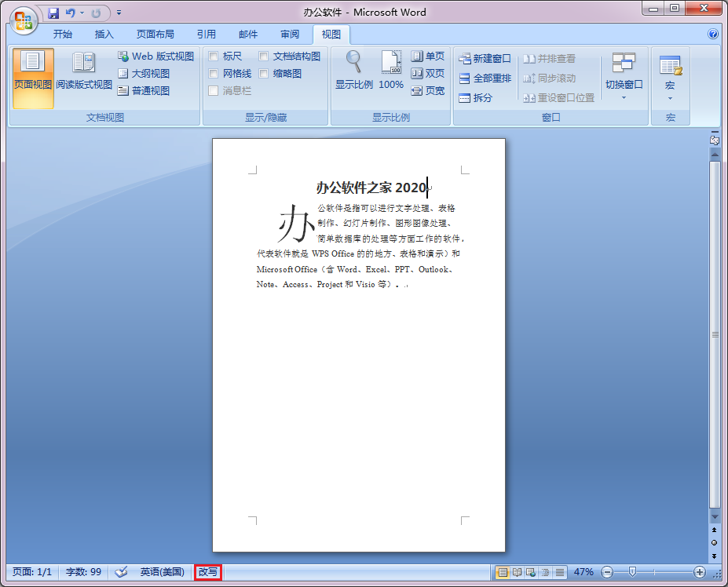728x587 pixels.
Task: Set zoom to 100%
Action: (x=391, y=70)
